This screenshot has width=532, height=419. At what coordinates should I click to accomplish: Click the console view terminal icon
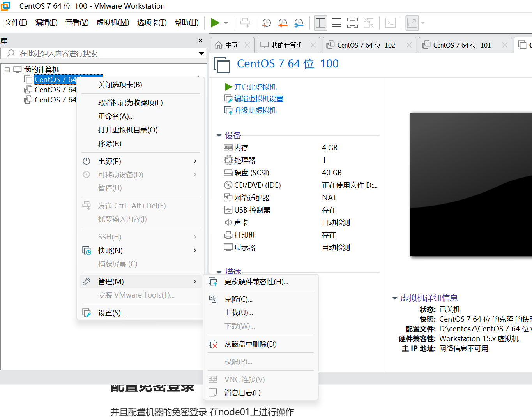[390, 23]
